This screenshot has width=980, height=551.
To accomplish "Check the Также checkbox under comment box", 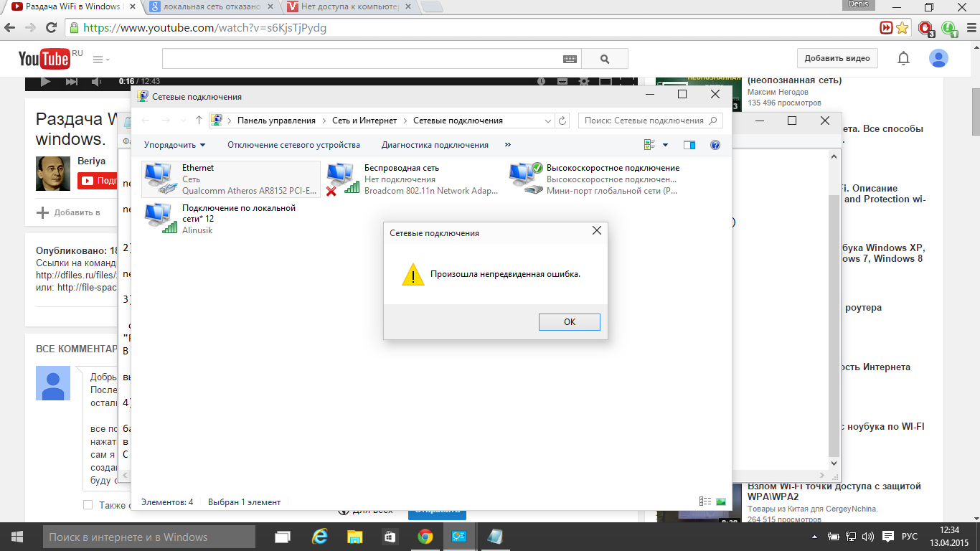I will click(88, 505).
